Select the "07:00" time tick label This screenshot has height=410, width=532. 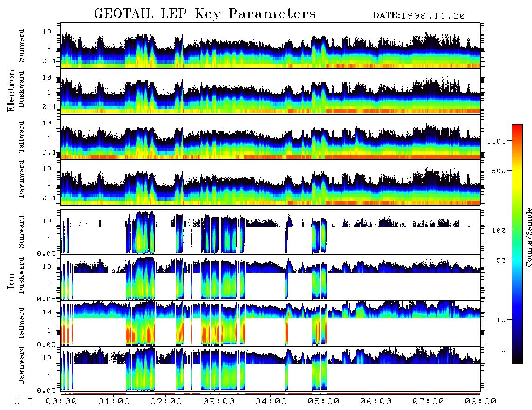(x=429, y=402)
